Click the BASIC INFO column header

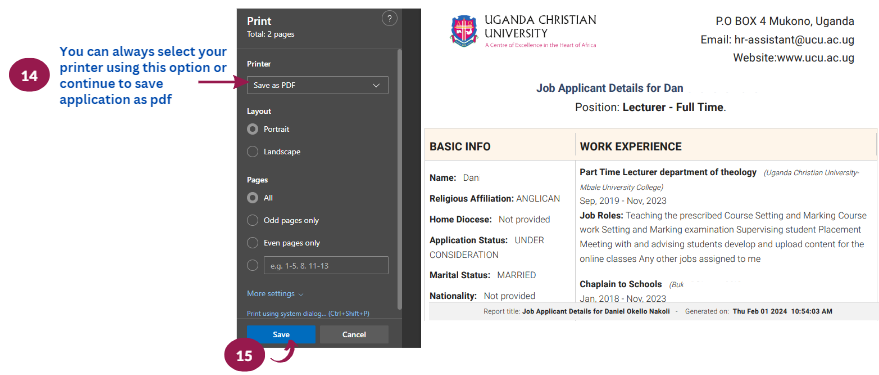[460, 147]
